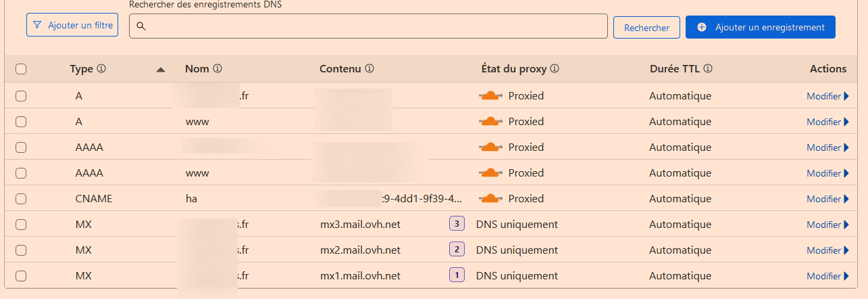Click the info icon next to Type header
The image size is (868, 299).
click(102, 69)
